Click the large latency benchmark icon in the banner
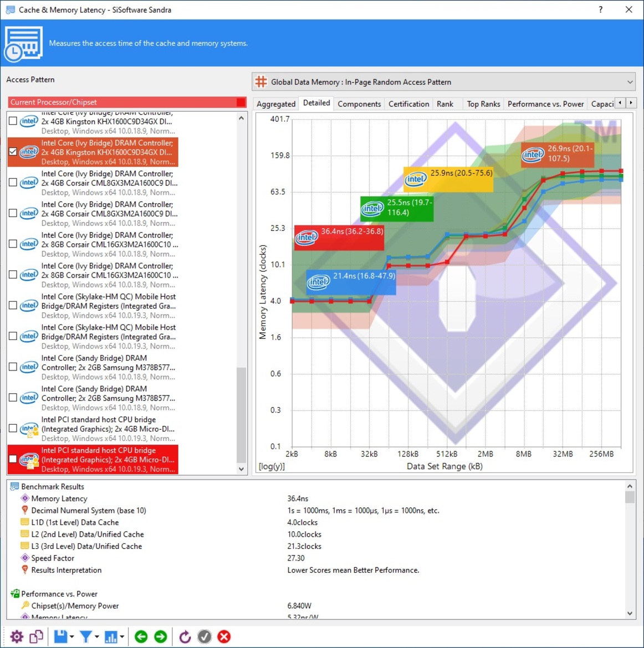 tap(23, 43)
